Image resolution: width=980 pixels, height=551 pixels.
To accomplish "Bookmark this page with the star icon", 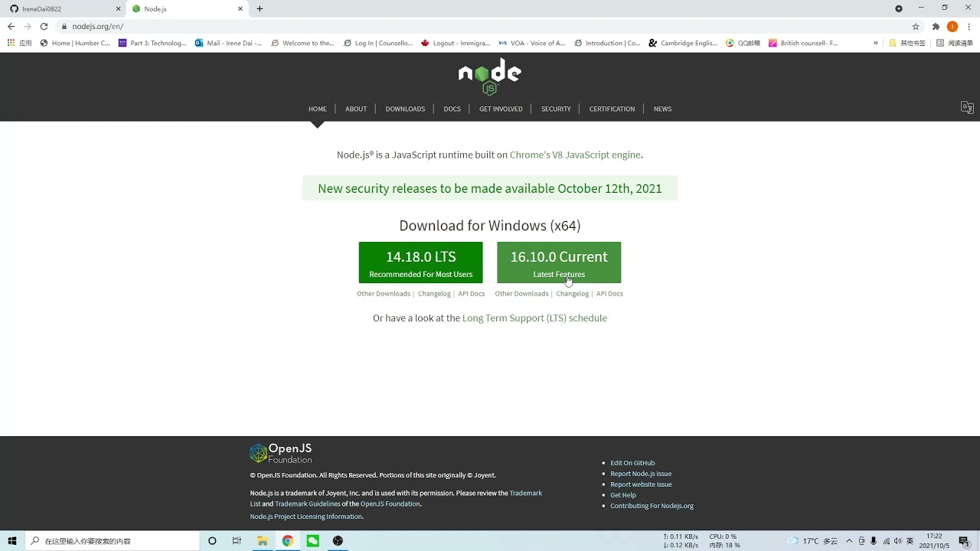I will click(916, 26).
